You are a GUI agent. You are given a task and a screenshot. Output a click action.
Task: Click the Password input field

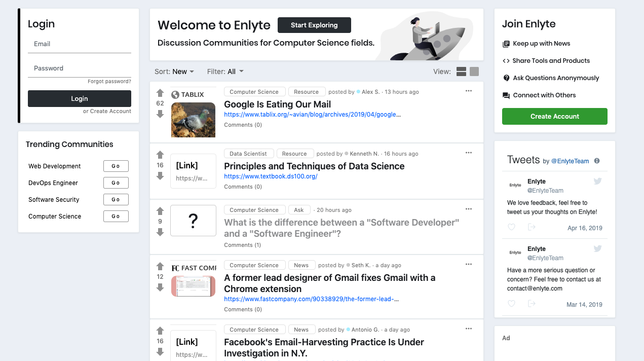80,68
